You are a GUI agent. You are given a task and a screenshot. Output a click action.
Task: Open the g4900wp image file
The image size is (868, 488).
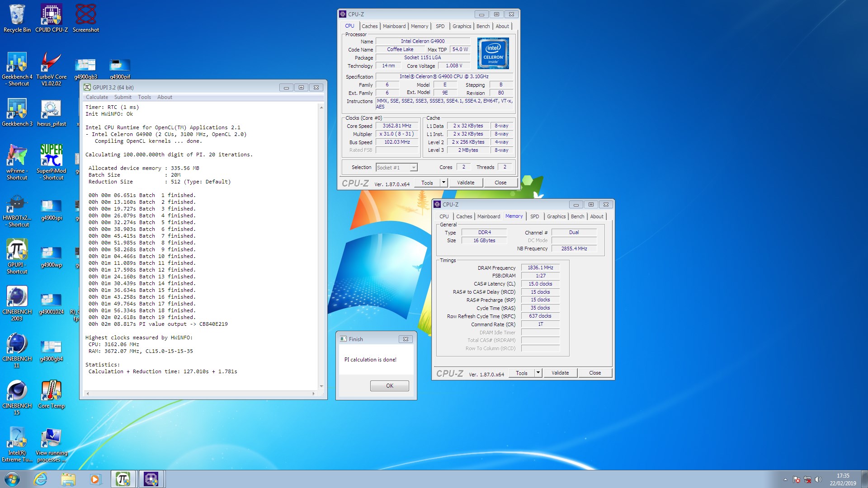pos(52,257)
